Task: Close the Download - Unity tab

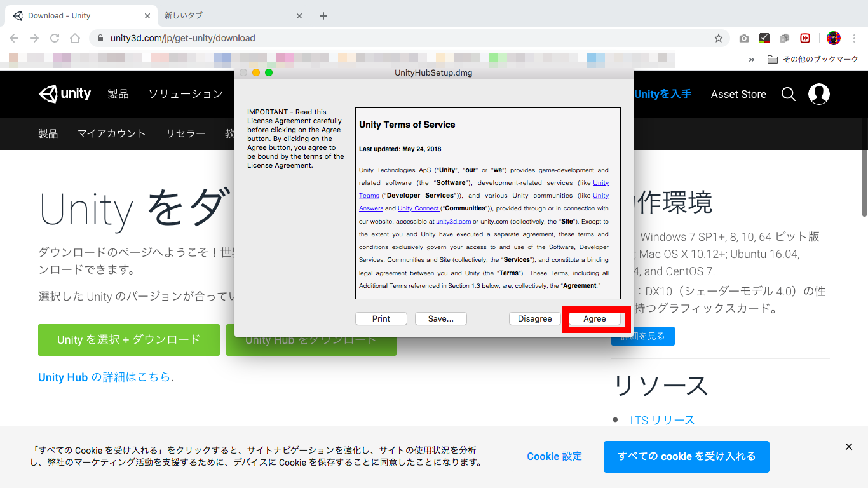Action: (147, 16)
